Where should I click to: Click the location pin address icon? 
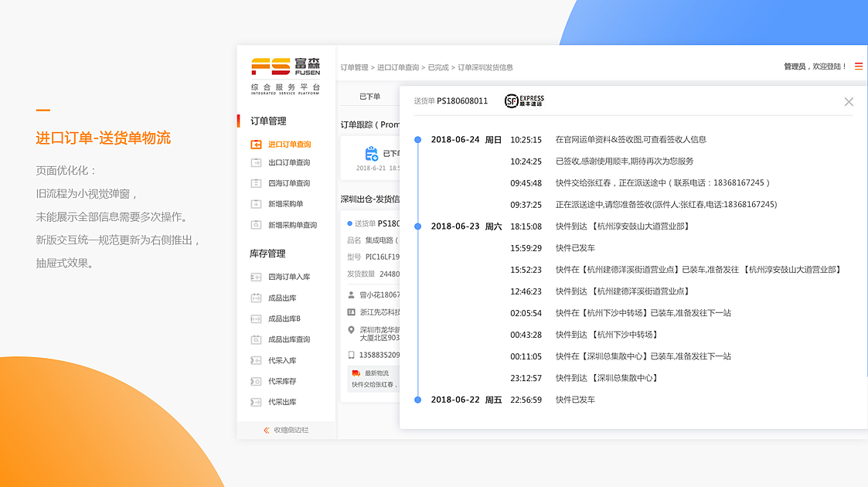pyautogui.click(x=351, y=330)
